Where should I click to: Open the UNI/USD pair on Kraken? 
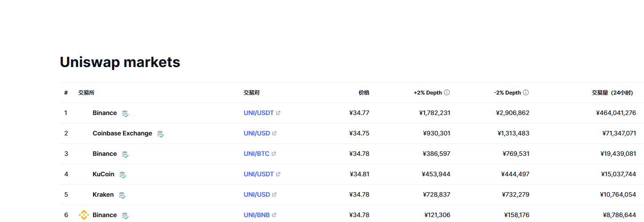pyautogui.click(x=257, y=194)
